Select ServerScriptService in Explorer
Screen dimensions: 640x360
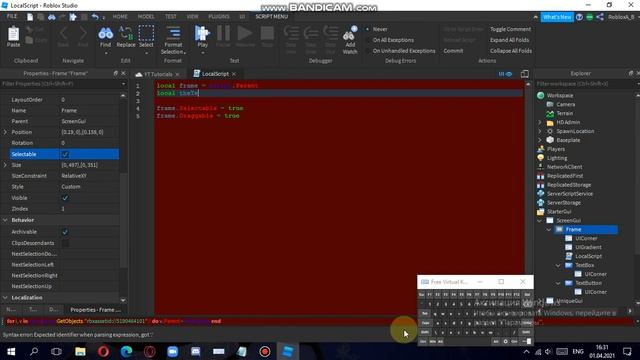(x=570, y=194)
